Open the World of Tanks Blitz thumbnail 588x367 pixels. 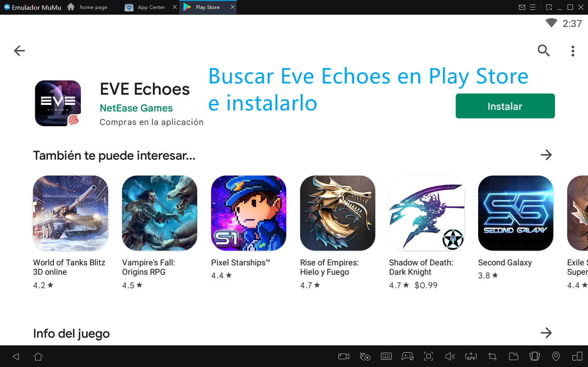point(71,213)
